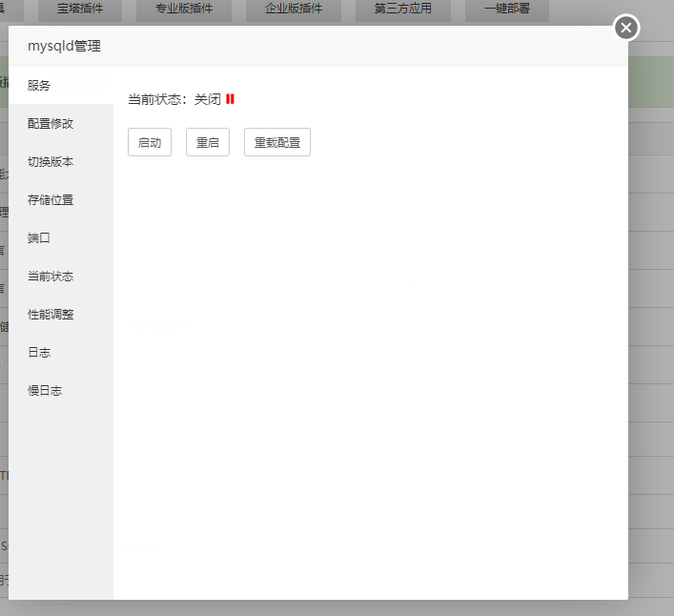Viewport: 674px width, 616px height.
Task: Click the red stopped status icon
Action: tap(230, 99)
